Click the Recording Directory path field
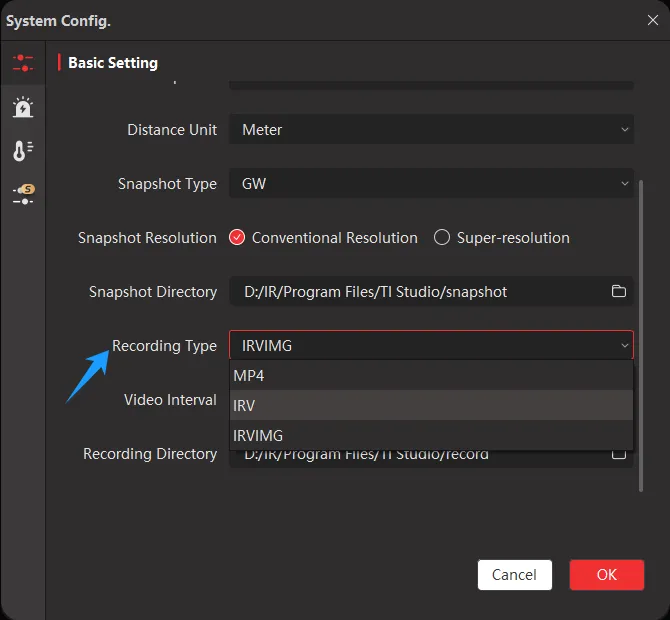This screenshot has width=670, height=620. pos(420,455)
